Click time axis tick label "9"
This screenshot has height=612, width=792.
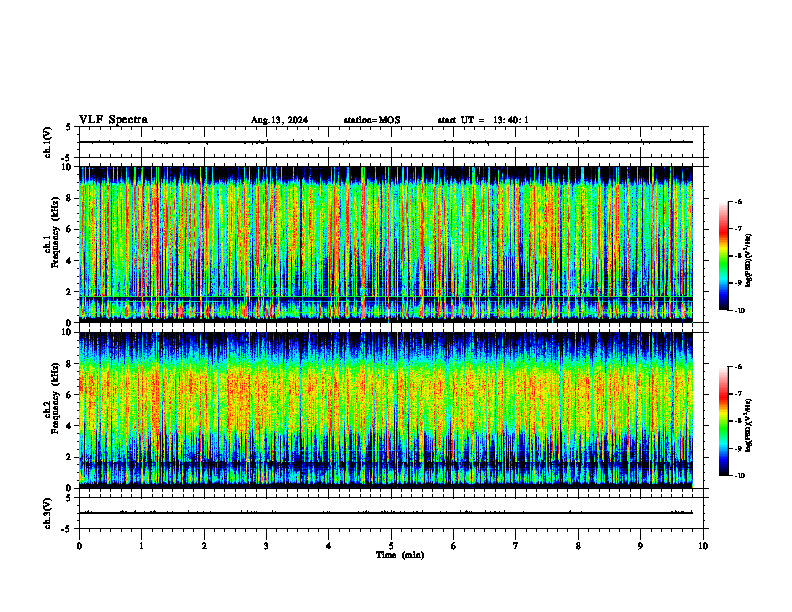640,546
